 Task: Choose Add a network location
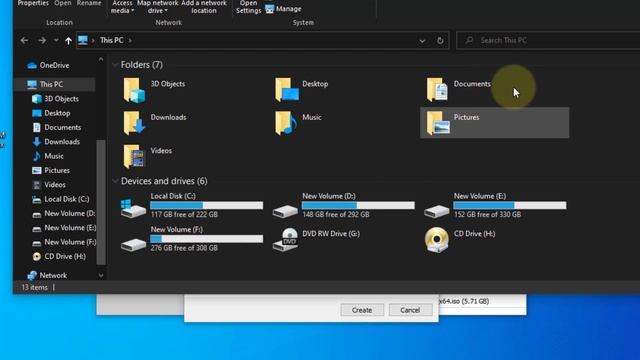(x=204, y=7)
